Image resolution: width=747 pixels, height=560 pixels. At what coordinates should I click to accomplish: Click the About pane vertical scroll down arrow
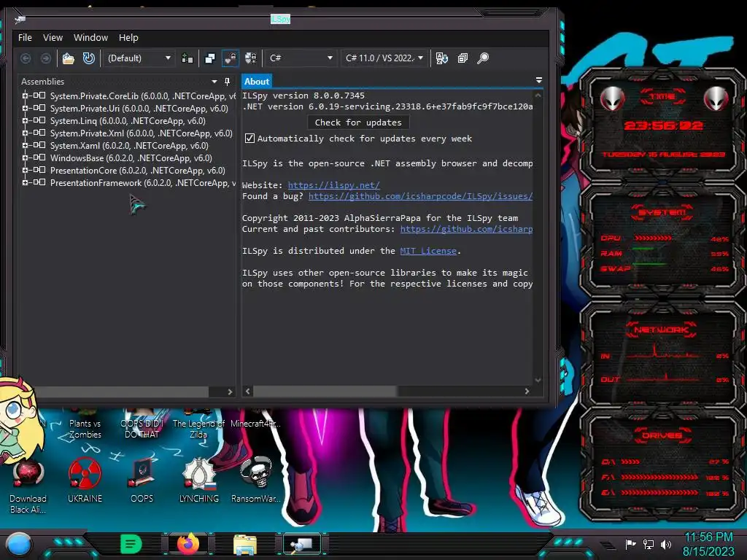538,380
